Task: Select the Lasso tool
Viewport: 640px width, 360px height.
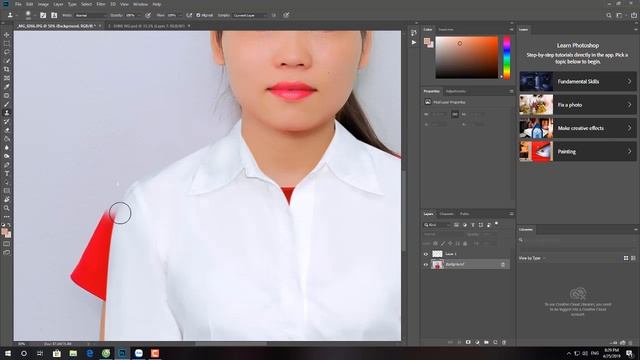Action: click(x=7, y=52)
